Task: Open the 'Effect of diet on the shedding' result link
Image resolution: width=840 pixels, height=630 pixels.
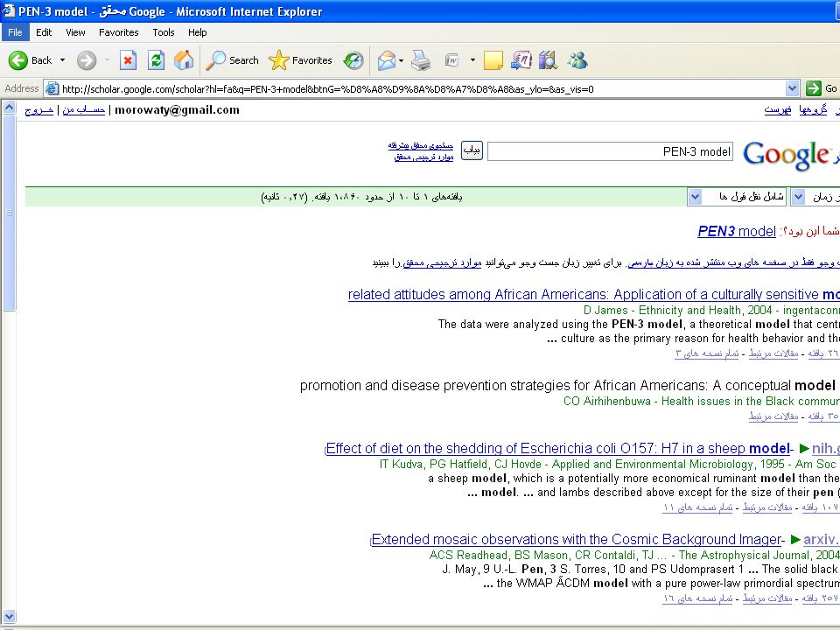Action: pyautogui.click(x=558, y=448)
